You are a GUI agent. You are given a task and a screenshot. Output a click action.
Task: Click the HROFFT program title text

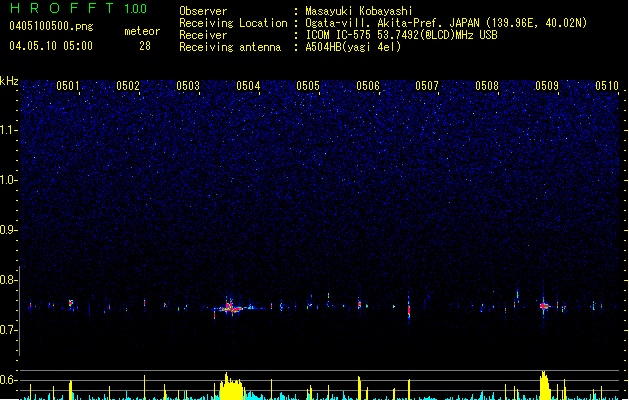click(x=62, y=8)
